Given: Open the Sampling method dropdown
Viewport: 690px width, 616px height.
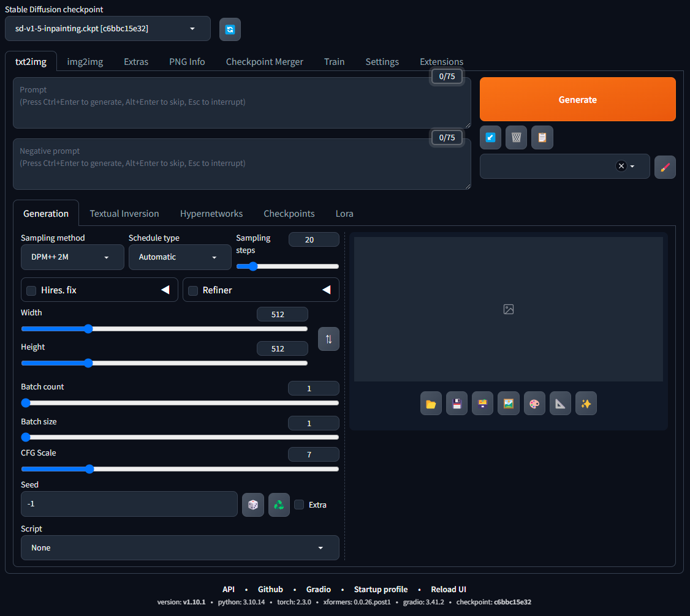Looking at the screenshot, I should pyautogui.click(x=72, y=257).
